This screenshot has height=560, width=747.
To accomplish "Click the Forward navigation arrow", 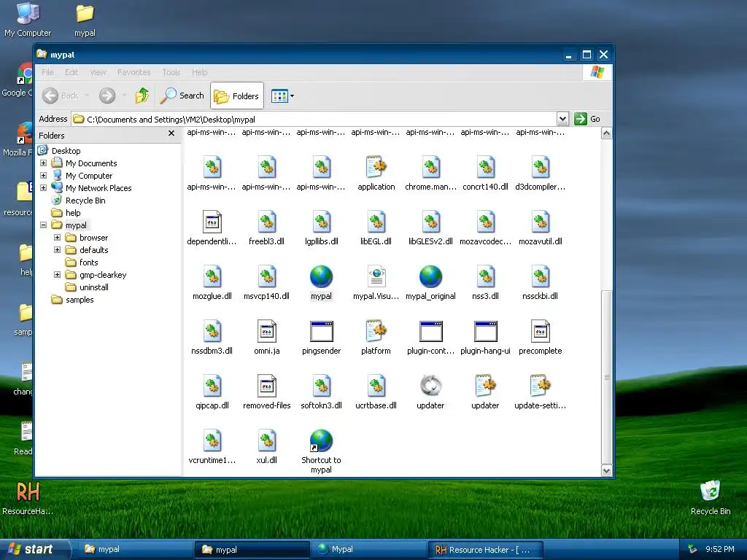I will pyautogui.click(x=107, y=96).
